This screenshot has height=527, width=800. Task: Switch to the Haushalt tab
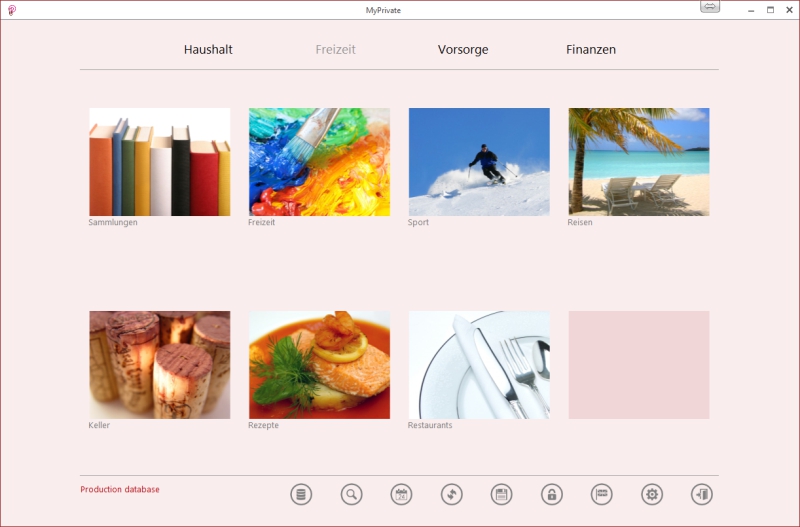click(x=208, y=49)
